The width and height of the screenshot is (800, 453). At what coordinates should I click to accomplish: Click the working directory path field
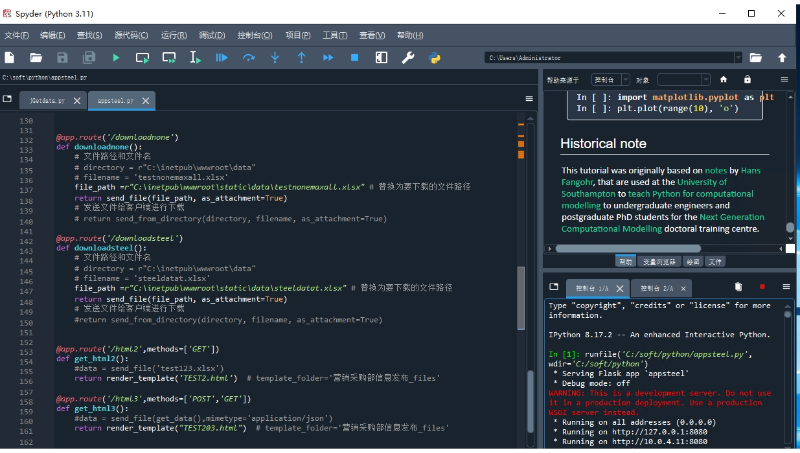coord(610,58)
